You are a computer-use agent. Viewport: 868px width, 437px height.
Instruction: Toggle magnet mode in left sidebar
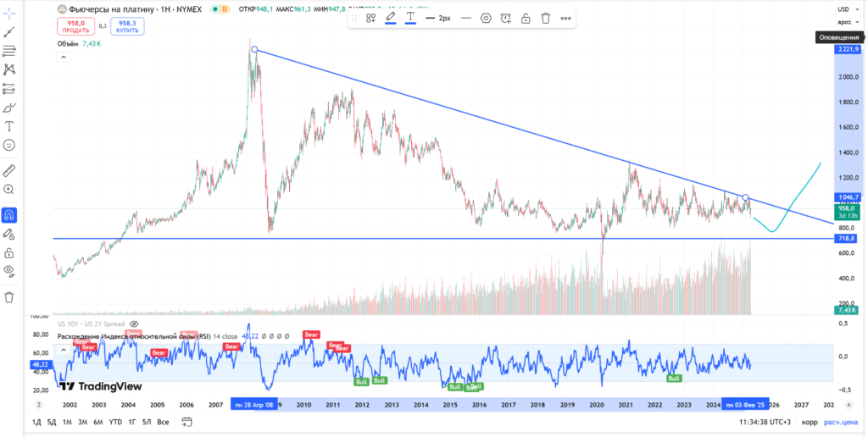(8, 214)
